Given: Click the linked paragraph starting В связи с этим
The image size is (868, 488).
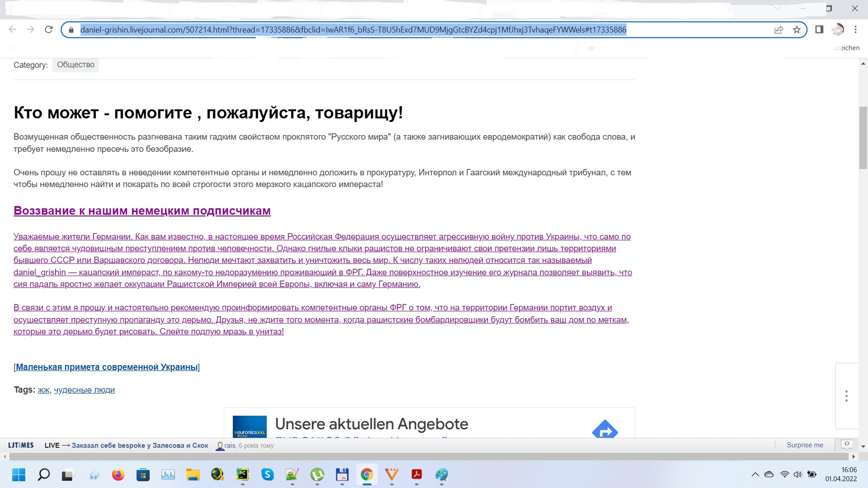Looking at the screenshot, I should [321, 319].
